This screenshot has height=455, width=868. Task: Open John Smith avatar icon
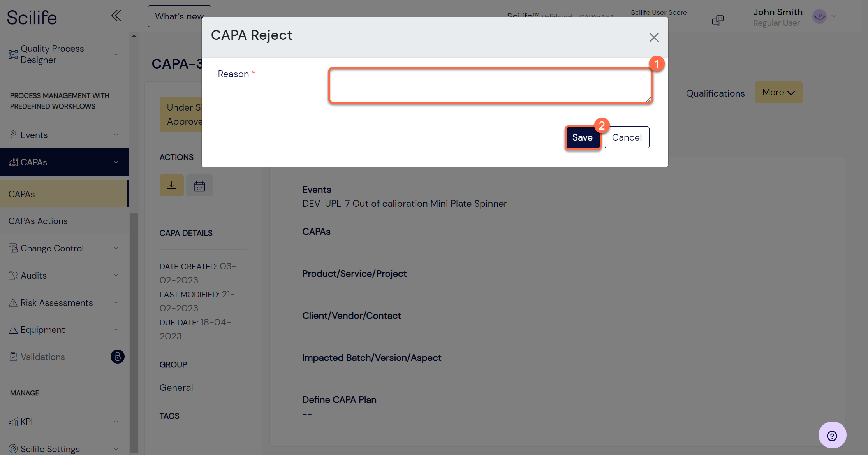(x=819, y=16)
